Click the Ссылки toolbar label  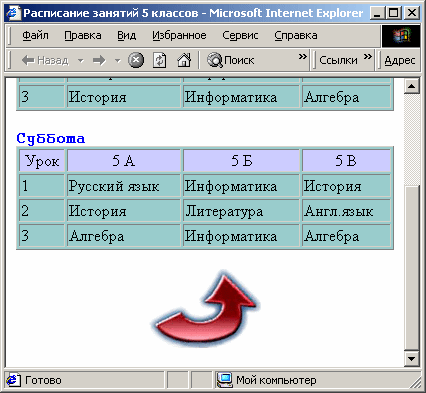[x=338, y=60]
